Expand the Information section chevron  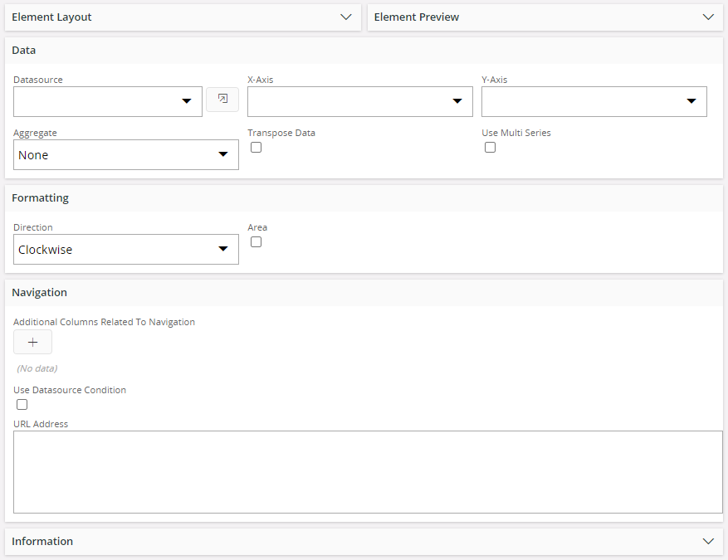click(x=708, y=542)
